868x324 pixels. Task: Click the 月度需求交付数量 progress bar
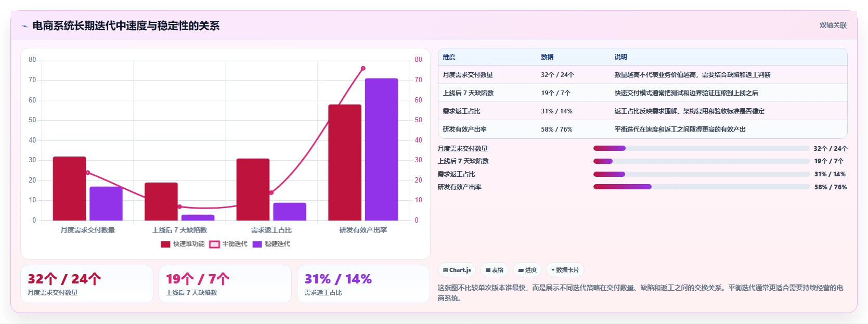[702, 148]
